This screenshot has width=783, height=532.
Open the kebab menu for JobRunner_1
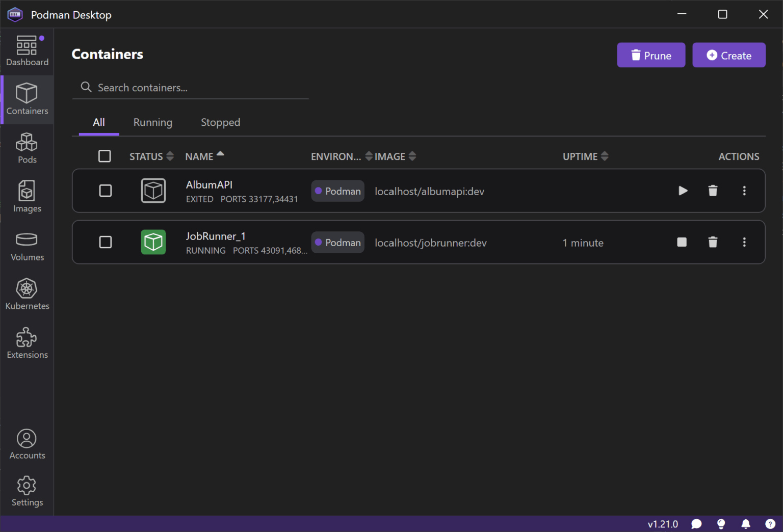(744, 242)
